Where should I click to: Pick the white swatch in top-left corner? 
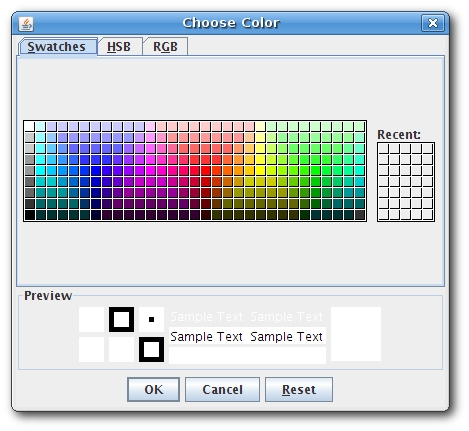(x=30, y=126)
